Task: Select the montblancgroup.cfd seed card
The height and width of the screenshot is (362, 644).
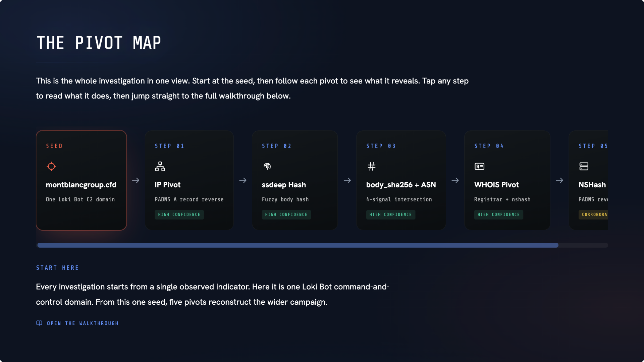Action: 82,180
